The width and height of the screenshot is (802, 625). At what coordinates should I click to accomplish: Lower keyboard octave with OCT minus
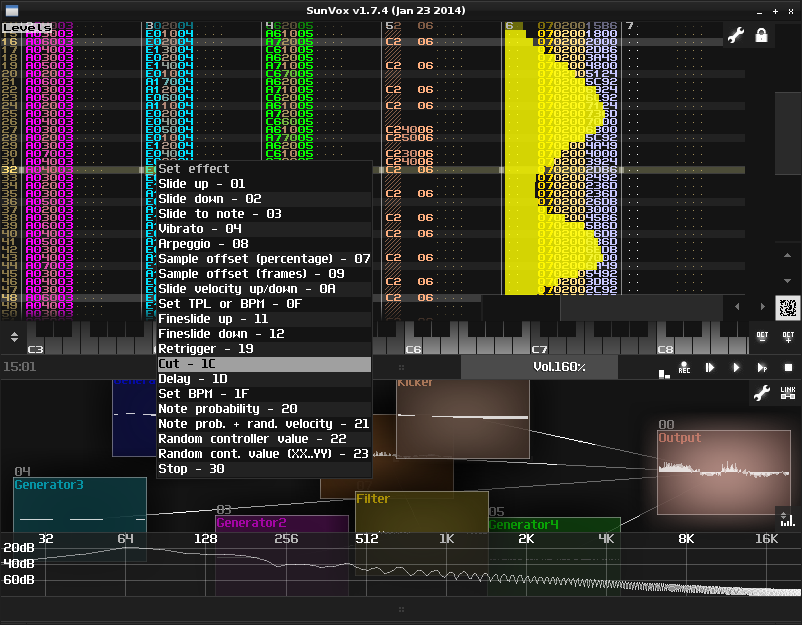click(x=762, y=336)
